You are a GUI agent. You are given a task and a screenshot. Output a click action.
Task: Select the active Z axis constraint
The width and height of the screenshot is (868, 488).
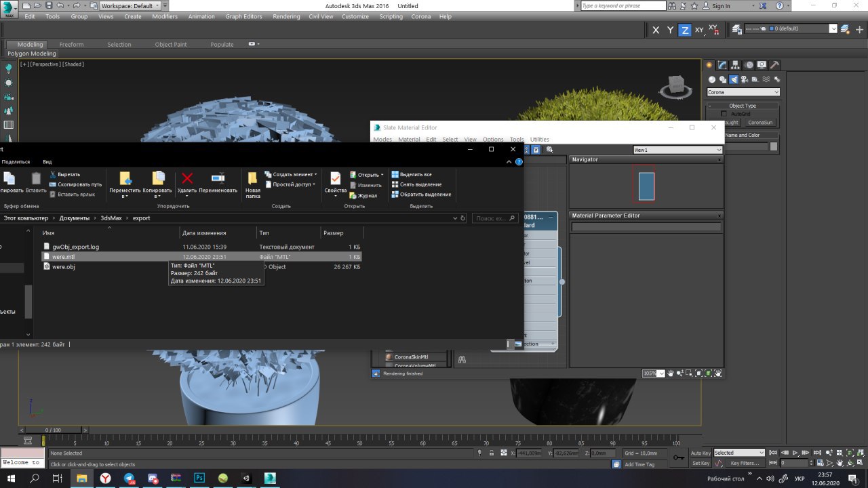pos(685,30)
